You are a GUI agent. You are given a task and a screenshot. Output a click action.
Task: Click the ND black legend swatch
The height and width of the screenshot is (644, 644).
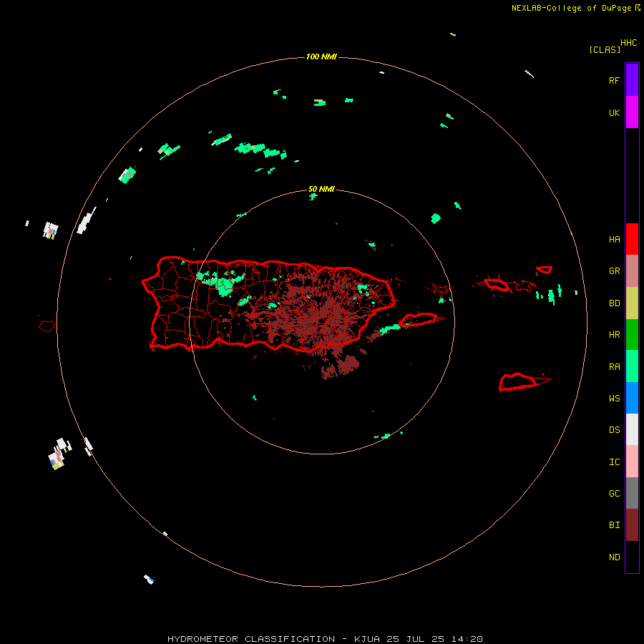pos(632,557)
